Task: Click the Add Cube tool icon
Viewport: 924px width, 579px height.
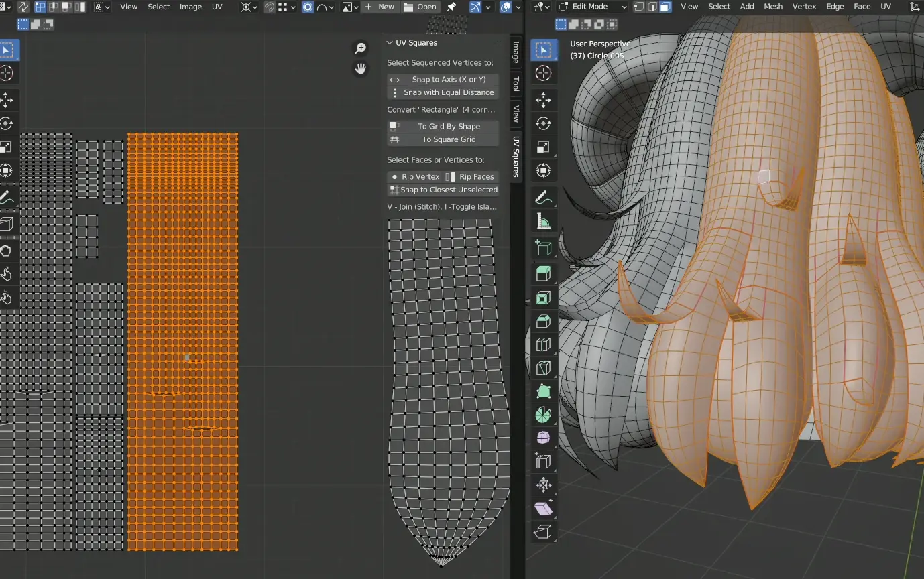Action: [x=543, y=248]
